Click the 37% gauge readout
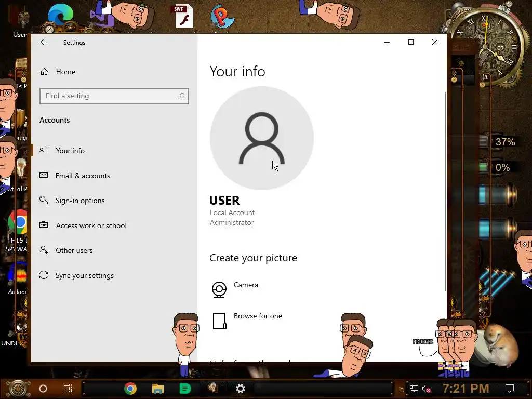The width and height of the screenshot is (532, 399). click(x=505, y=142)
